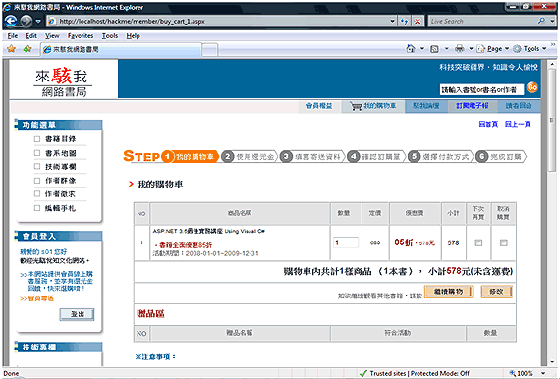The width and height of the screenshot is (560, 379).
Task: Click the 回上一頁 link
Action: tap(518, 124)
